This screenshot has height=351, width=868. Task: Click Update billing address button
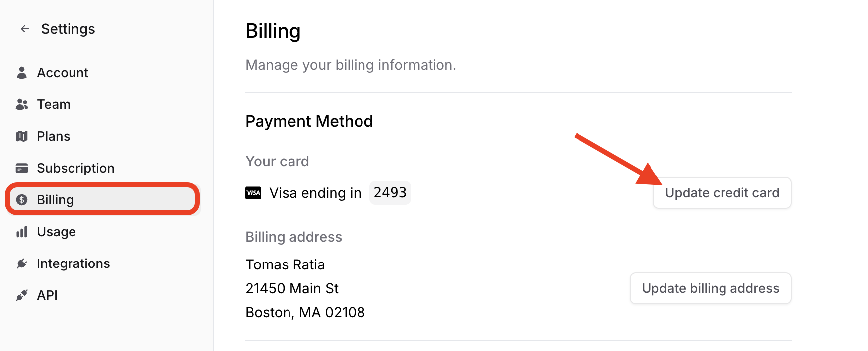pos(710,288)
